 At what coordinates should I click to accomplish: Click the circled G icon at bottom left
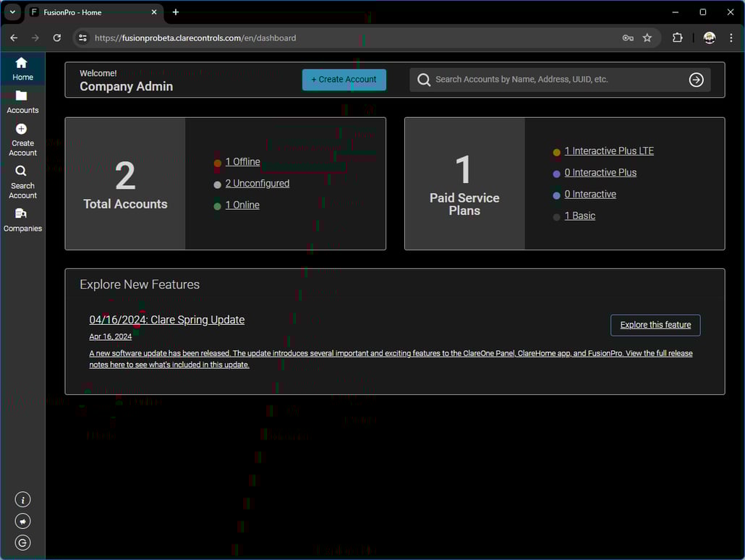coord(22,543)
